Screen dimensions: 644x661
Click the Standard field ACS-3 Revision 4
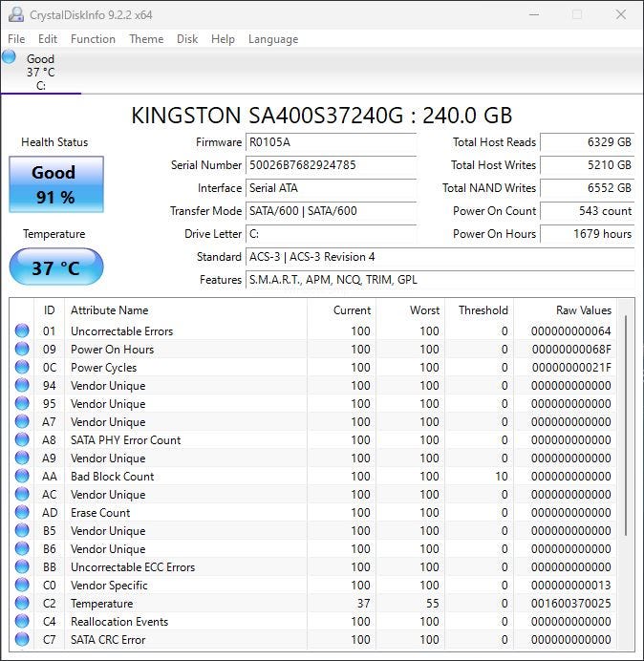click(x=440, y=256)
